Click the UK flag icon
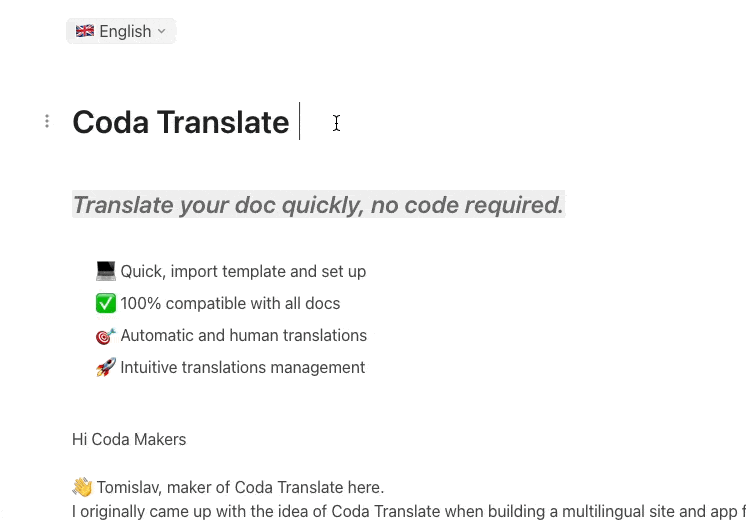746x526 pixels. point(85,31)
